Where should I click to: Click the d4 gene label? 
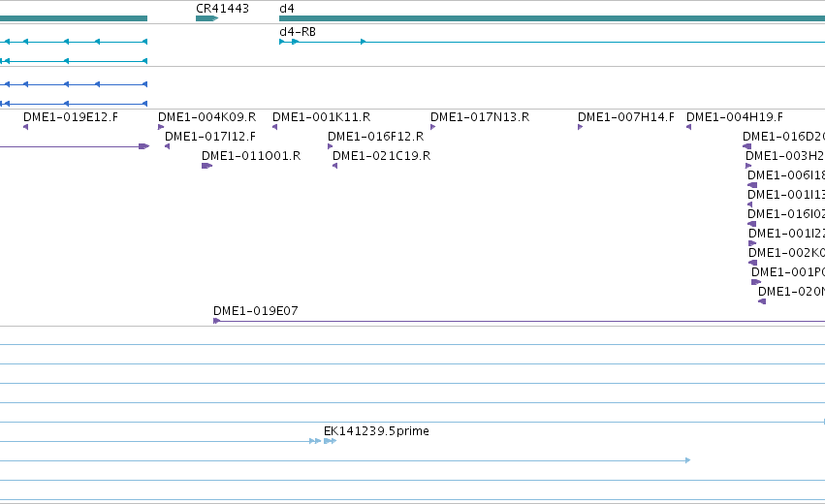click(x=287, y=9)
